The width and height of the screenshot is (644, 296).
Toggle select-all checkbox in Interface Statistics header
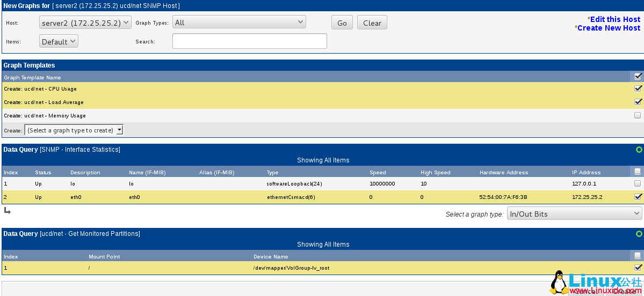(638, 172)
